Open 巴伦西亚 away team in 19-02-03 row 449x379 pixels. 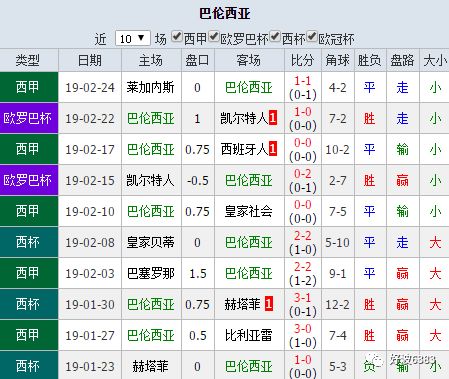[x=249, y=273]
